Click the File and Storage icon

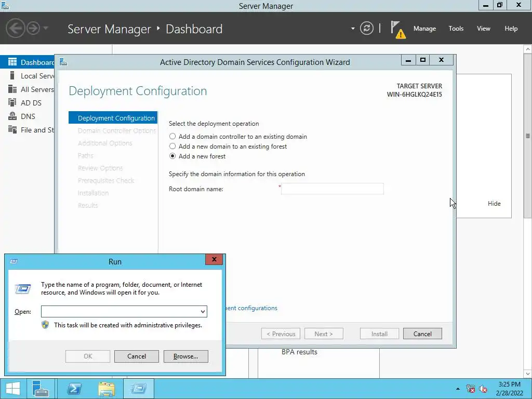point(12,129)
